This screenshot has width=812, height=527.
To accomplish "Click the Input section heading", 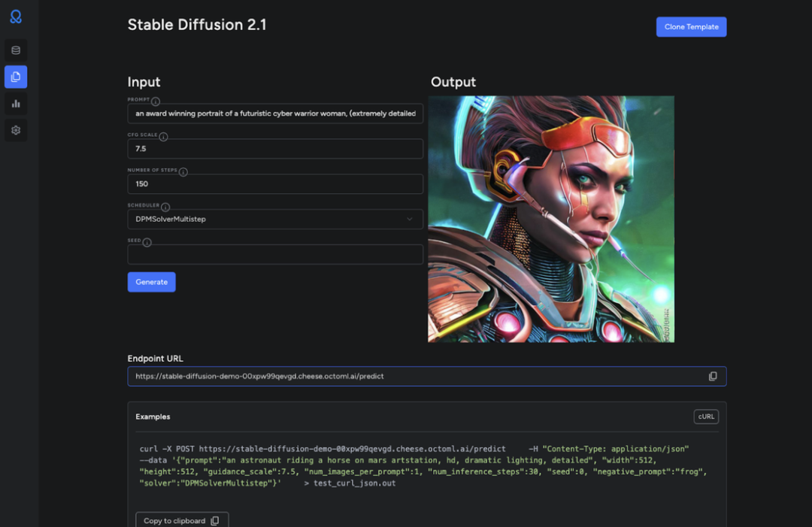I will [144, 82].
